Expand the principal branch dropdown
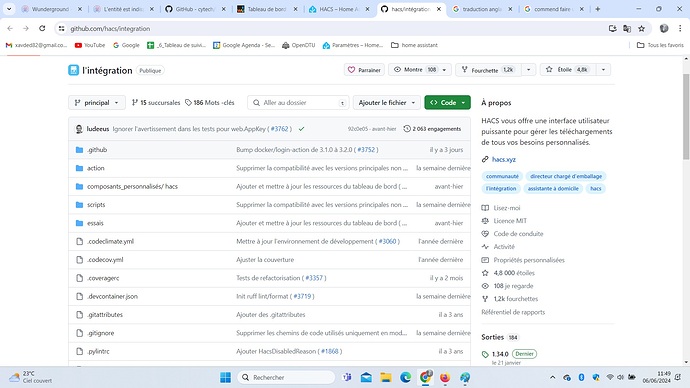 pos(97,102)
